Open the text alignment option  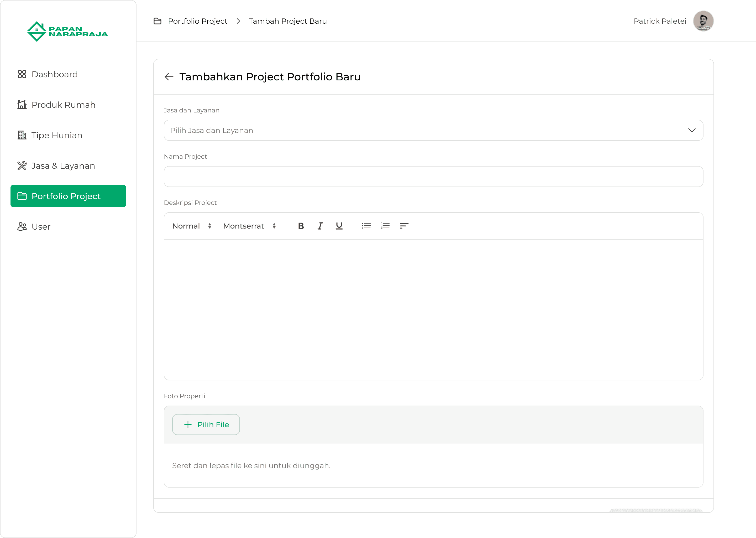click(x=404, y=226)
